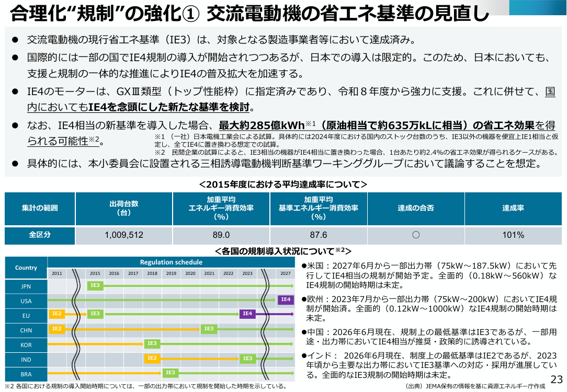Image resolution: width=567 pixels, height=392 pixels.
Task: Select the CHN country row label
Action: [x=26, y=330]
